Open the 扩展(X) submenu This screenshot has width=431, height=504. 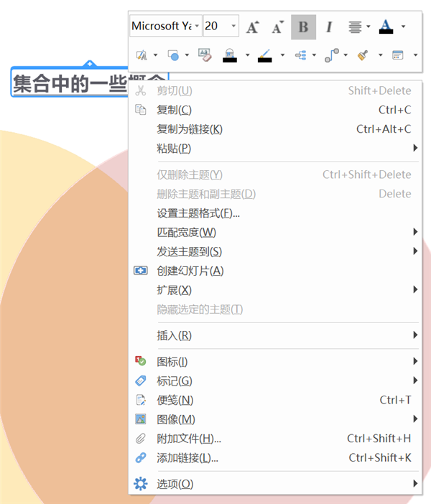(275, 290)
